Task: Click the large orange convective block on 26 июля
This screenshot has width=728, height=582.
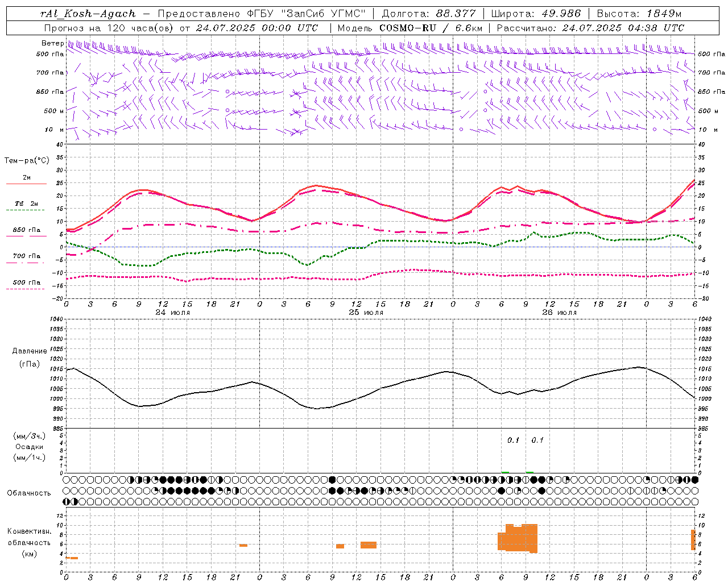Action: pos(518,538)
